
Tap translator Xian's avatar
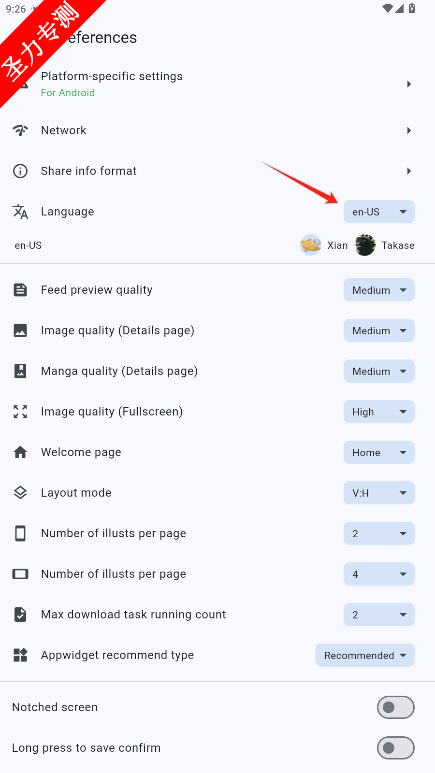tap(311, 245)
